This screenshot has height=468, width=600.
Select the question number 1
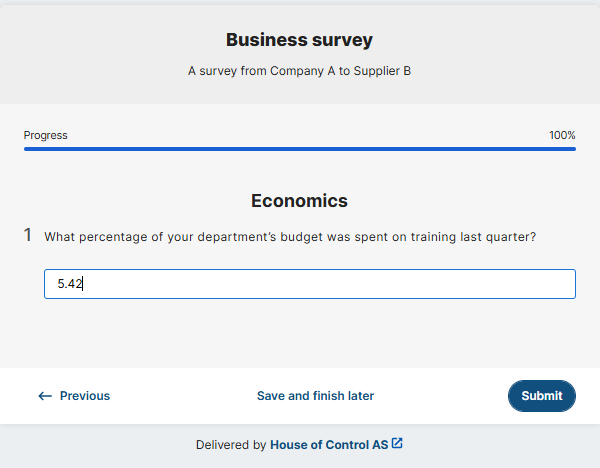pyautogui.click(x=28, y=235)
